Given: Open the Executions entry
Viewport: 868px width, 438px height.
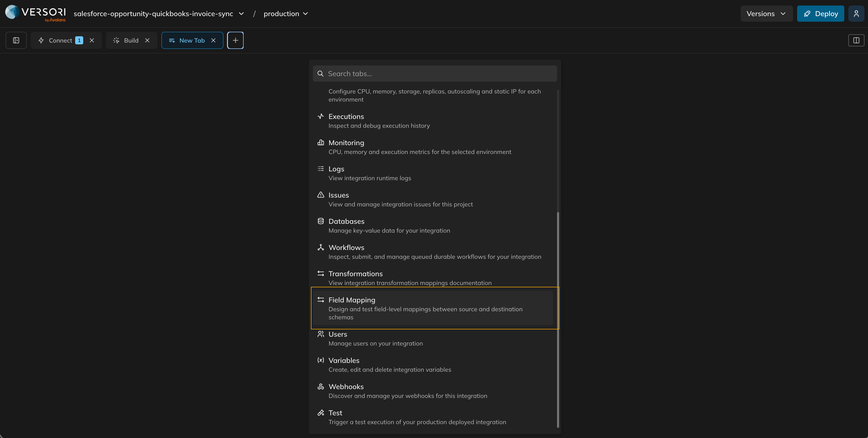Looking at the screenshot, I should (x=433, y=121).
